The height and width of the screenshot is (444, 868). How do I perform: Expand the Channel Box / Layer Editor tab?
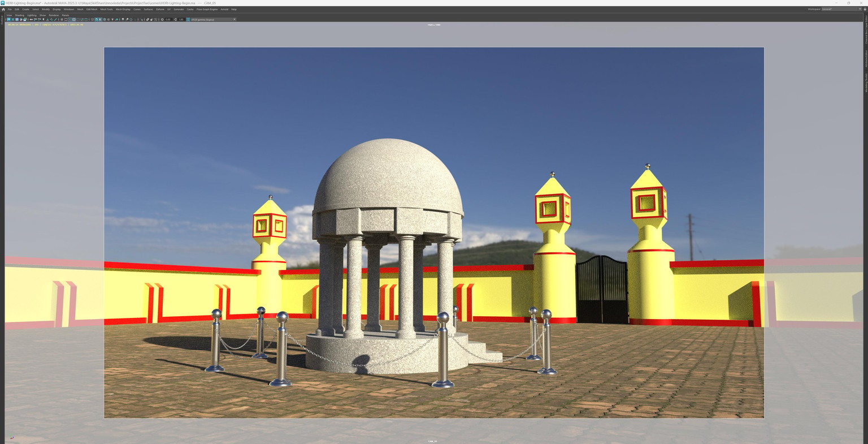[865, 29]
